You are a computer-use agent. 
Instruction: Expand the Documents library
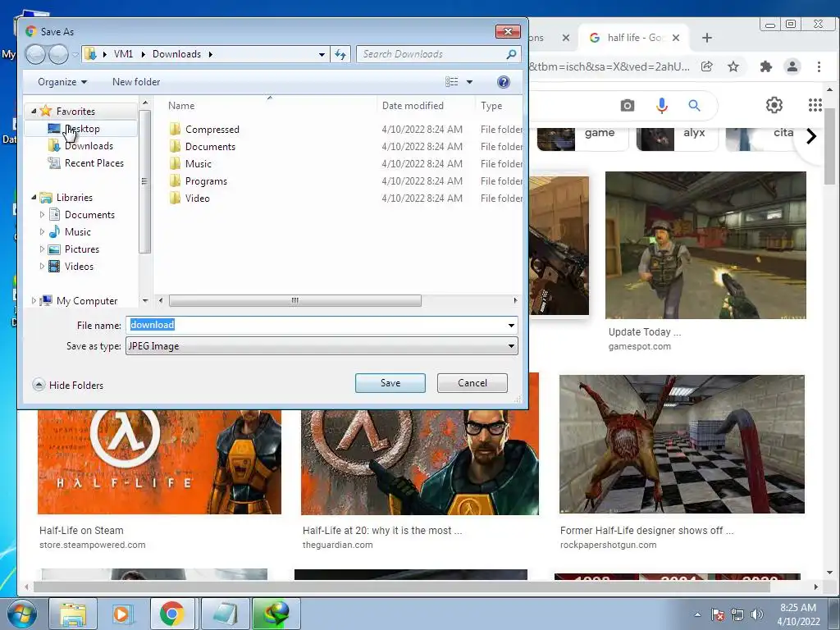[42, 214]
